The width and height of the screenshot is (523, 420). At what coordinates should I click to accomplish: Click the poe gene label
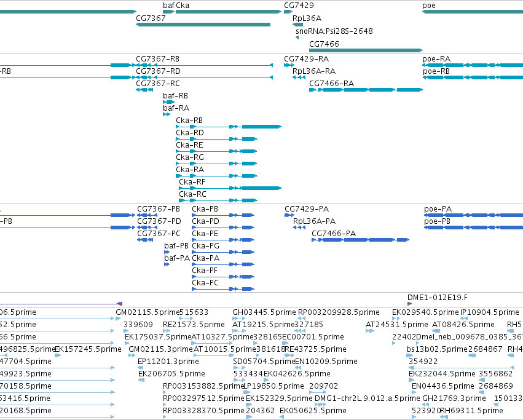tap(429, 6)
